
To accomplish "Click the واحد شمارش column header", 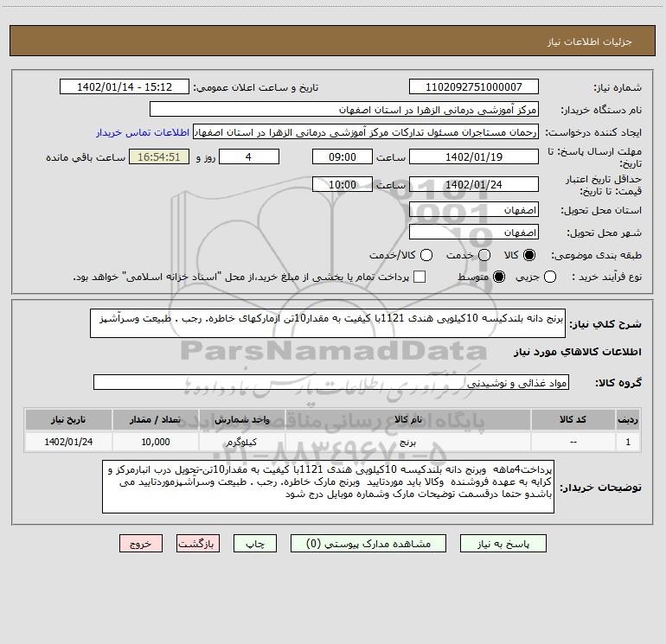I will (x=241, y=419).
